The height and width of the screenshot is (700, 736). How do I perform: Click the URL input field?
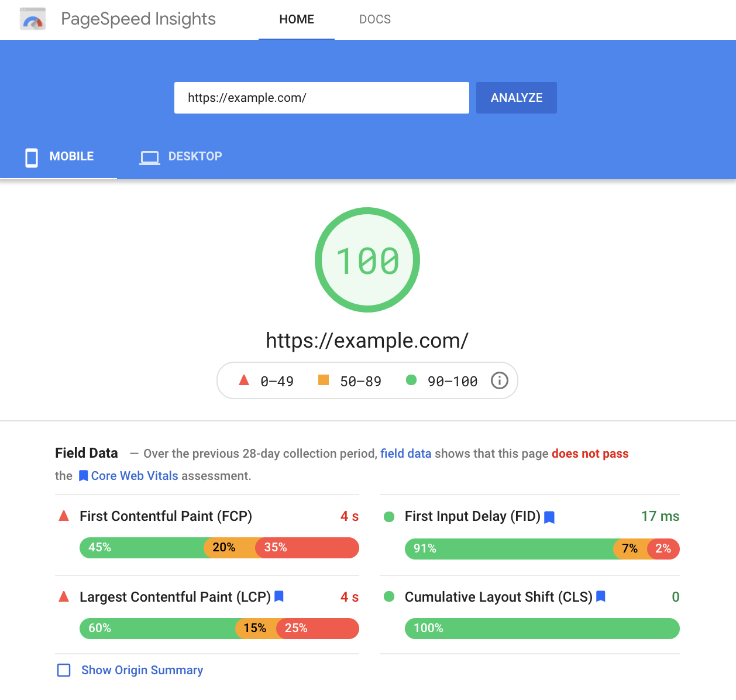[x=322, y=98]
